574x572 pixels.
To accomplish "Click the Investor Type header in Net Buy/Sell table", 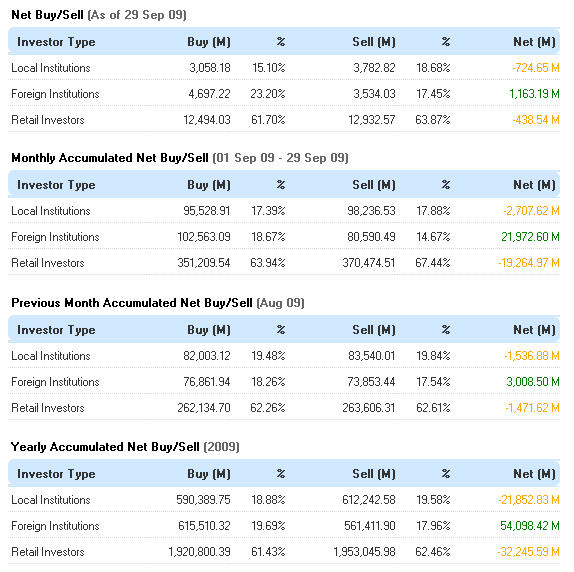I will tap(56, 42).
